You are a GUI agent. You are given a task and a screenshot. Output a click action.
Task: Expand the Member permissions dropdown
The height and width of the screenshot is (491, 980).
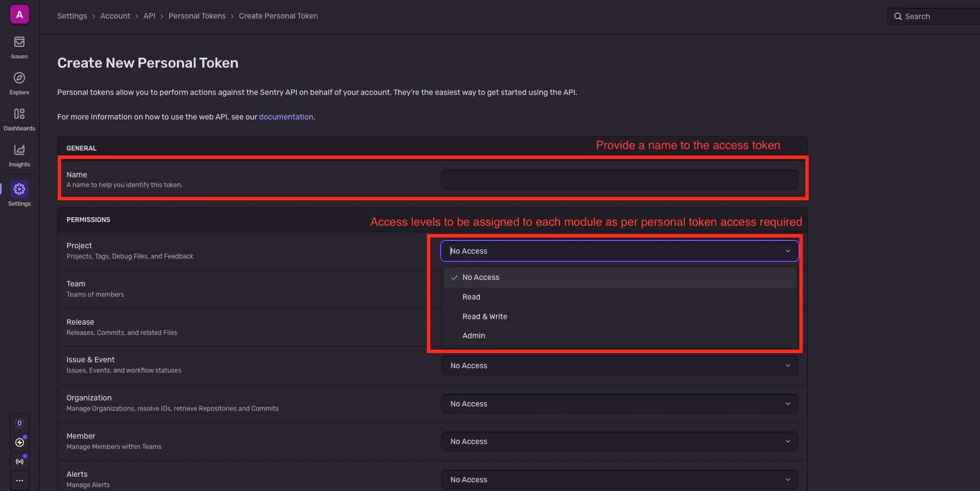619,441
